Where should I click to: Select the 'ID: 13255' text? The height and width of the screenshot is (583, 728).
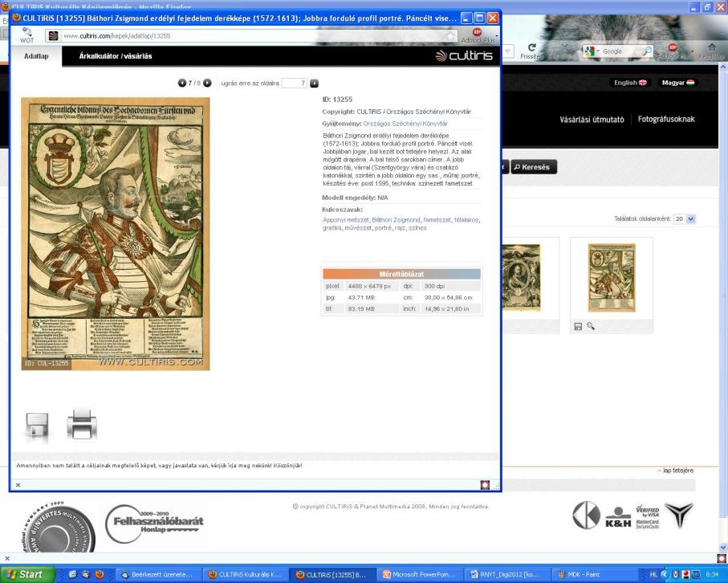[337, 100]
